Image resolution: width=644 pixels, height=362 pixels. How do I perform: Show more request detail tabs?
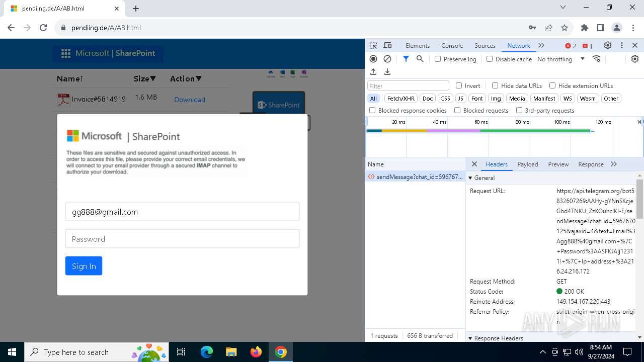coord(614,164)
